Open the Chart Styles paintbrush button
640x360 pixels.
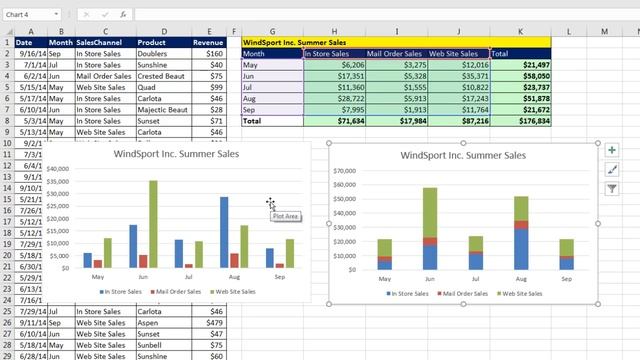click(x=612, y=169)
